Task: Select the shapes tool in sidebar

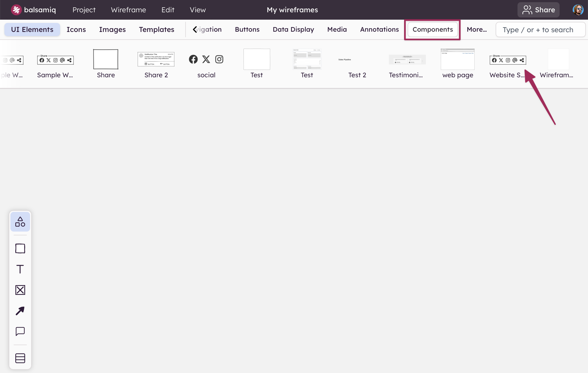Action: 20,222
